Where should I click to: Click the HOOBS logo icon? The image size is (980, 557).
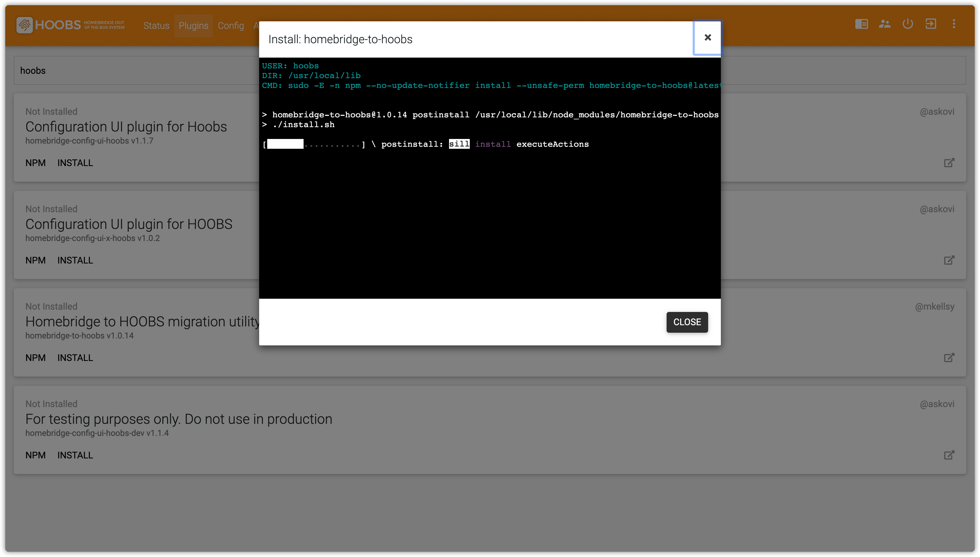coord(25,25)
